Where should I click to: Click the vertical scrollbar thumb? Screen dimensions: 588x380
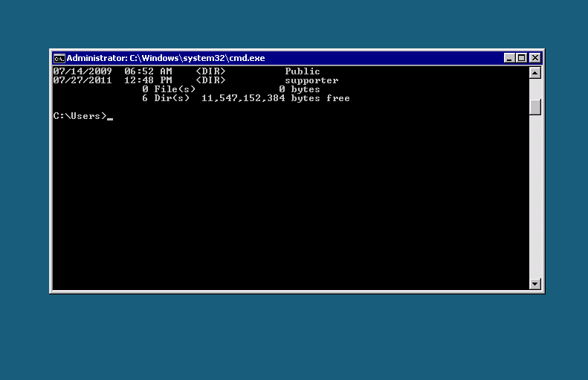pyautogui.click(x=535, y=107)
